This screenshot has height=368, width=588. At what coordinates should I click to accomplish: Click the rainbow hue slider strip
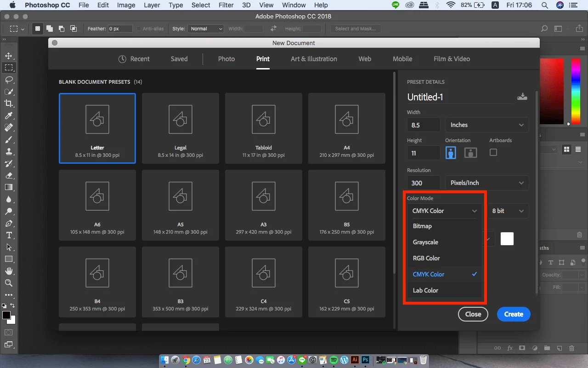[x=575, y=90]
